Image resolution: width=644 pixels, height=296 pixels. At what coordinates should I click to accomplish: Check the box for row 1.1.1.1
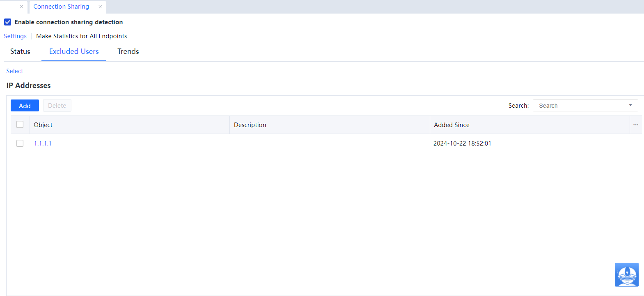coord(20,143)
